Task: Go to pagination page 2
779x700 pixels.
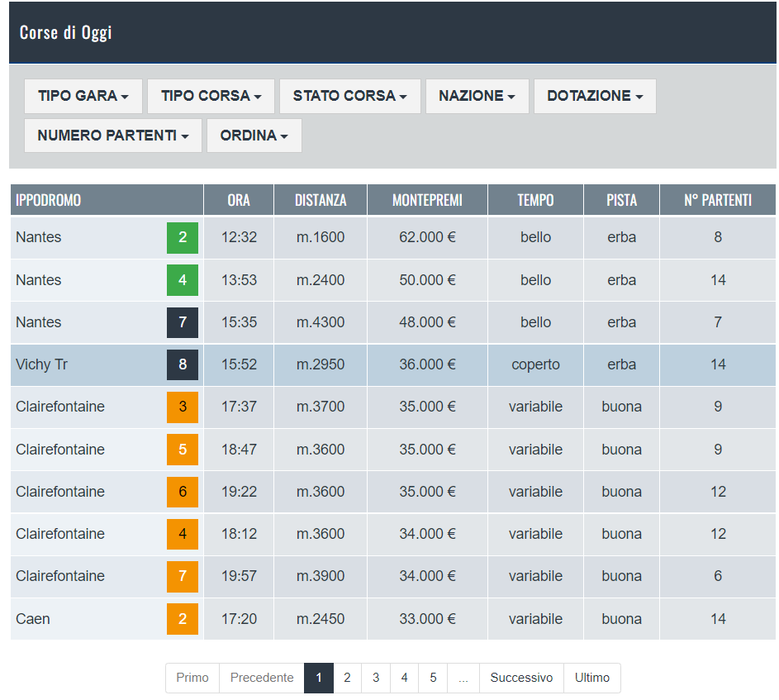Action: (347, 678)
